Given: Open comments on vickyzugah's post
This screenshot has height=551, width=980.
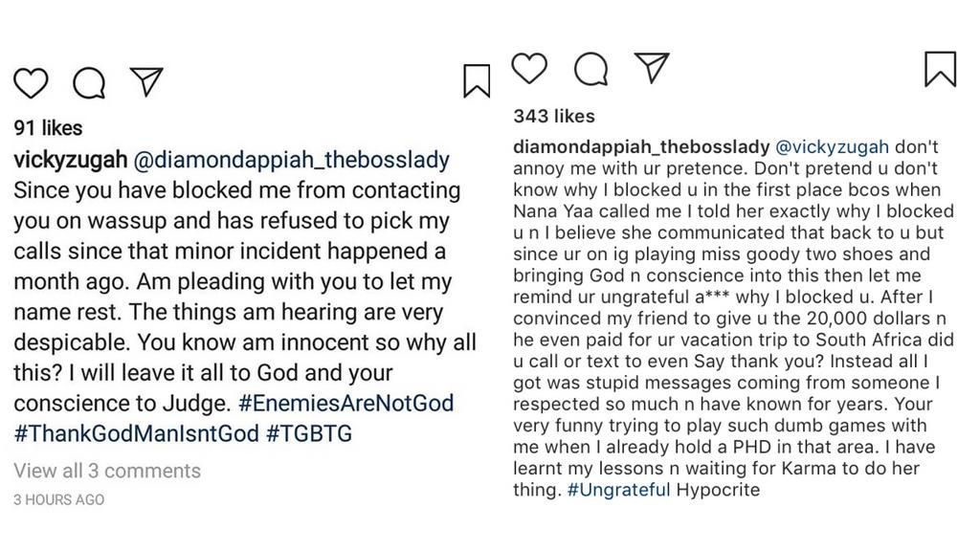Looking at the screenshot, I should (x=89, y=83).
